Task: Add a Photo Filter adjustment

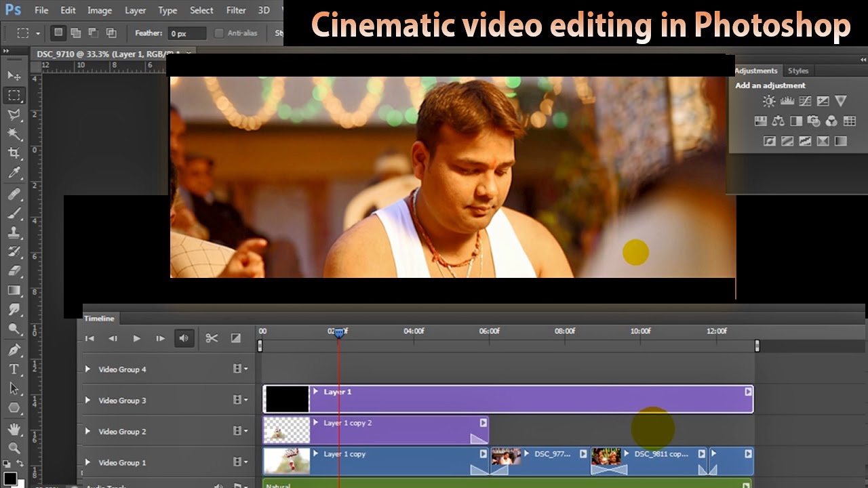Action: click(814, 121)
